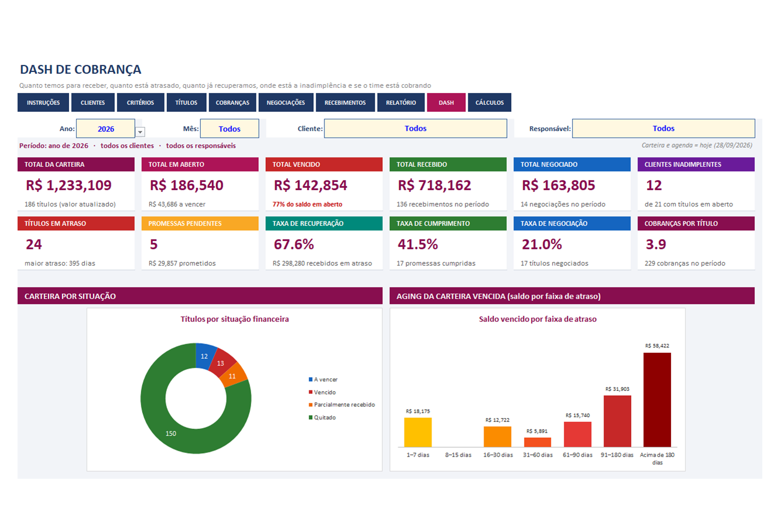Click the 'PROMESSAS PENDENTES' card header
This screenshot has height=532, width=774.
pyautogui.click(x=200, y=224)
